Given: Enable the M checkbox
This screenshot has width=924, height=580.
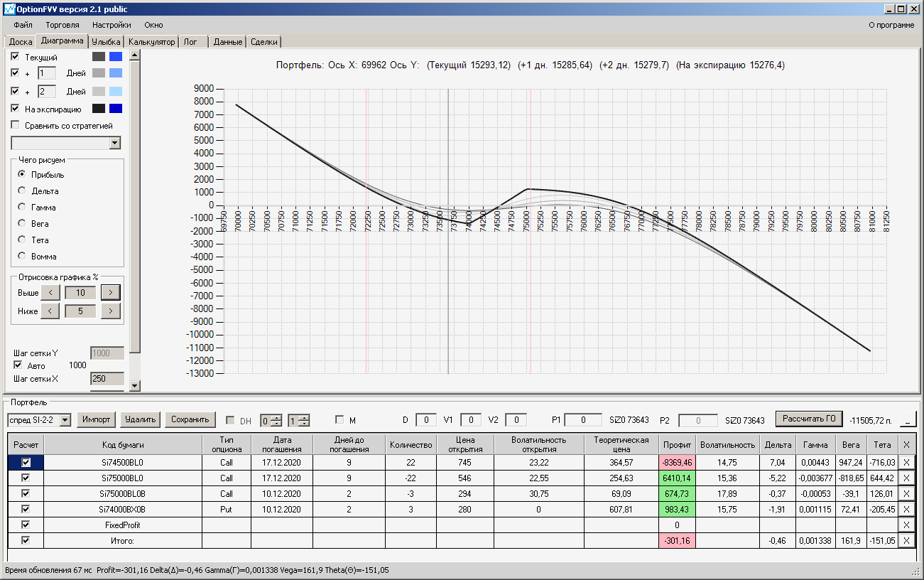Looking at the screenshot, I should point(339,420).
